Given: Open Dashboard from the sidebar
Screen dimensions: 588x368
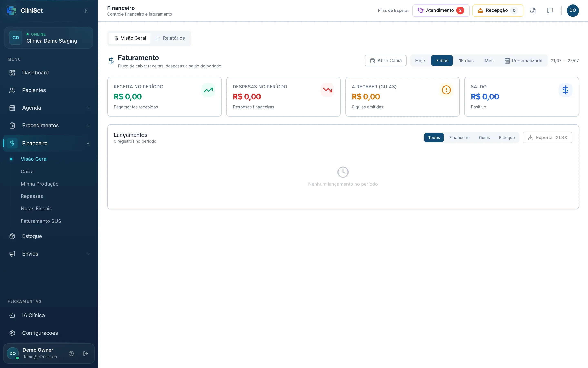Looking at the screenshot, I should click(x=49, y=73).
